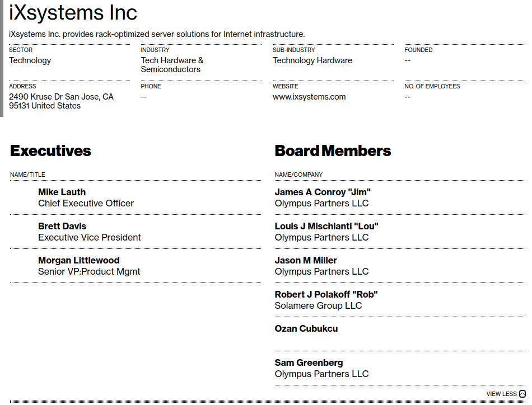Viewport: 532px width, 405px height.
Task: Select Ozan Cubukcu board member
Action: point(306,329)
